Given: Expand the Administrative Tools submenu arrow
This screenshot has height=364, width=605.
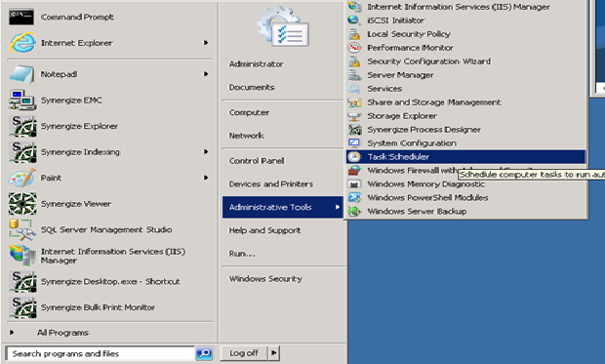Looking at the screenshot, I should pyautogui.click(x=338, y=207).
